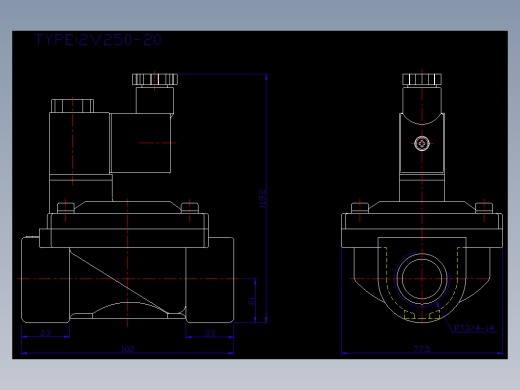Select the 21 centerline height dimension
This screenshot has height=390, width=520.
click(251, 301)
